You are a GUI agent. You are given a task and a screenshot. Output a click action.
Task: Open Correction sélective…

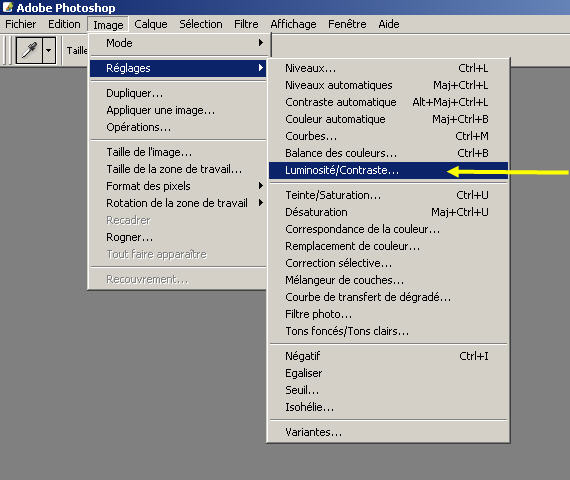tap(388, 263)
